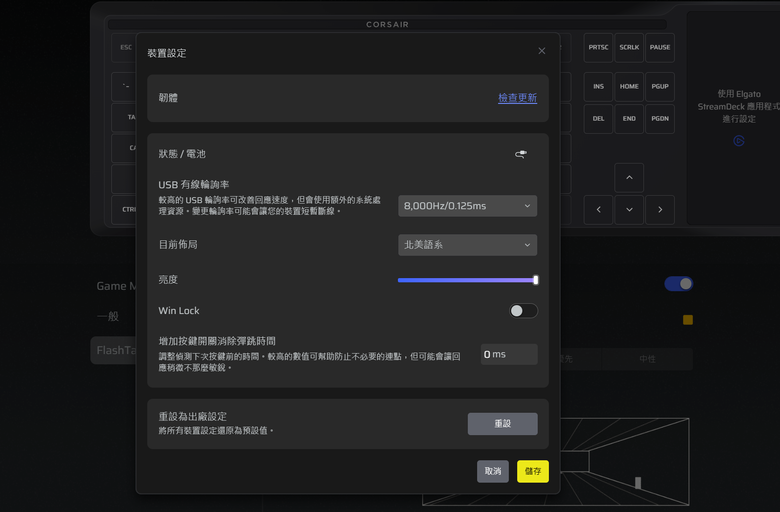Image resolution: width=780 pixels, height=512 pixels.
Task: Click the DEL key on keyboard
Action: coord(598,119)
